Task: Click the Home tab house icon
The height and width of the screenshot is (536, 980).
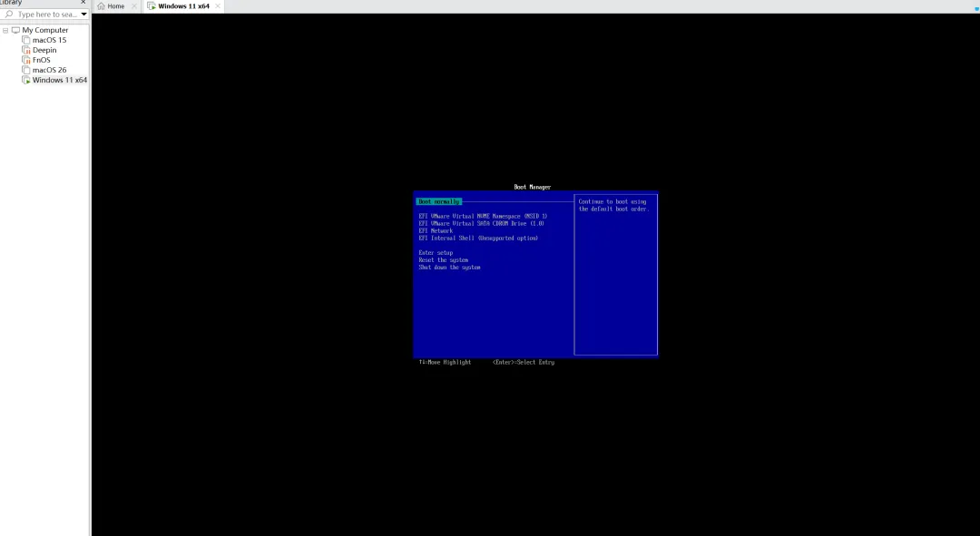Action: pyautogui.click(x=102, y=6)
